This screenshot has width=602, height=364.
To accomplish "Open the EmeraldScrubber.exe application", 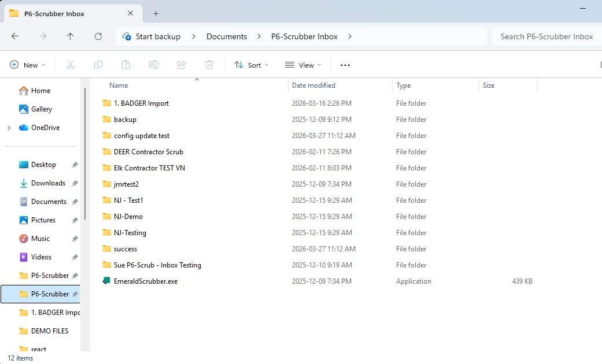I will pos(145,281).
